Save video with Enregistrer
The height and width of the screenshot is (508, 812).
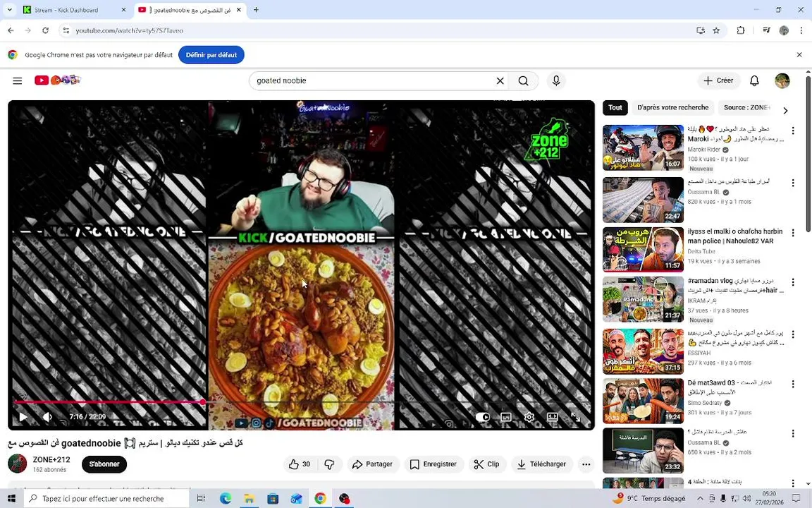(433, 464)
